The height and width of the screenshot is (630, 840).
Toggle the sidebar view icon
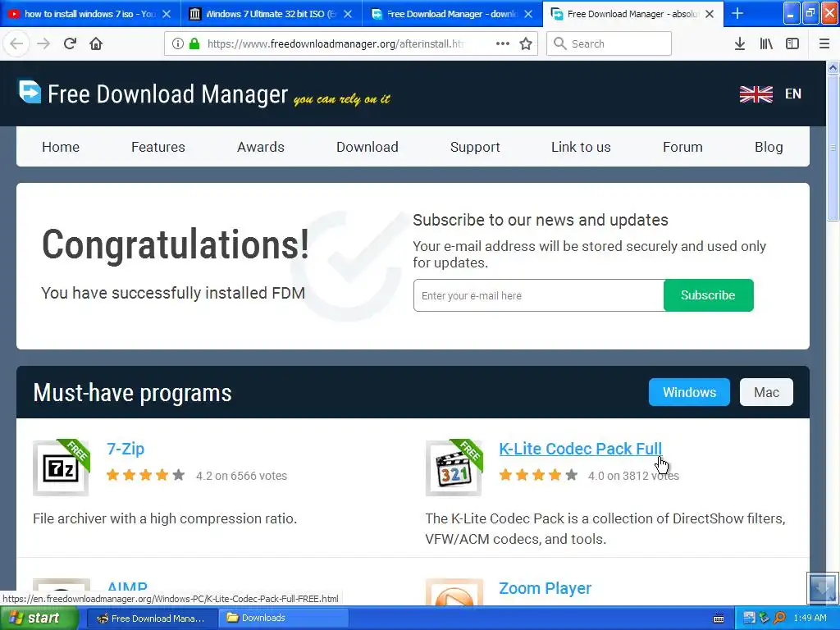click(792, 43)
